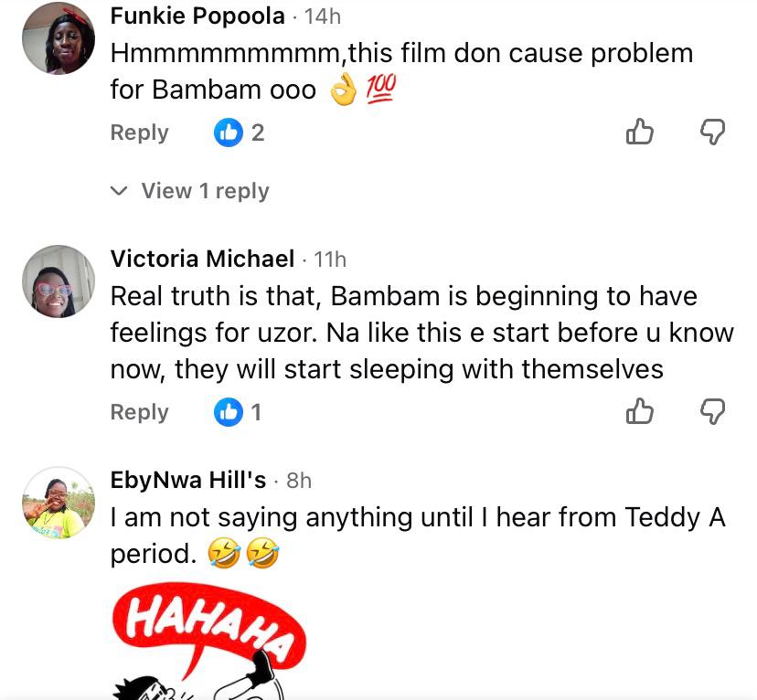Click the 11h timestamp on Victoria's comment

click(330, 259)
